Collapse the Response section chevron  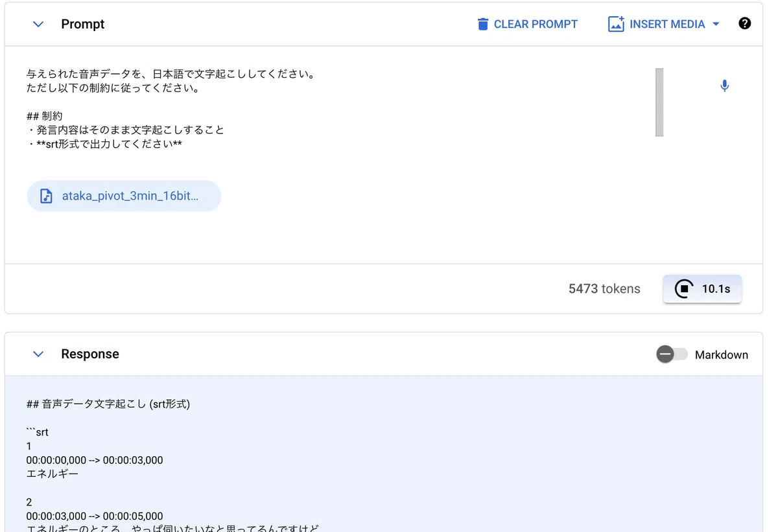pyautogui.click(x=38, y=354)
